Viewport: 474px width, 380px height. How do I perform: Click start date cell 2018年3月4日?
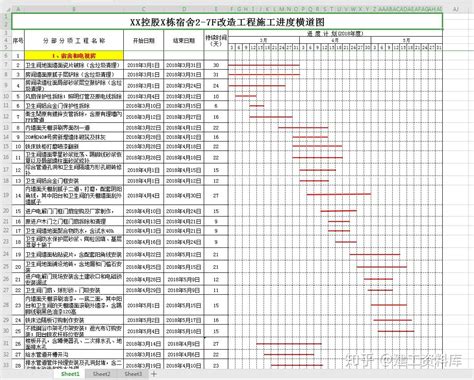(x=144, y=96)
